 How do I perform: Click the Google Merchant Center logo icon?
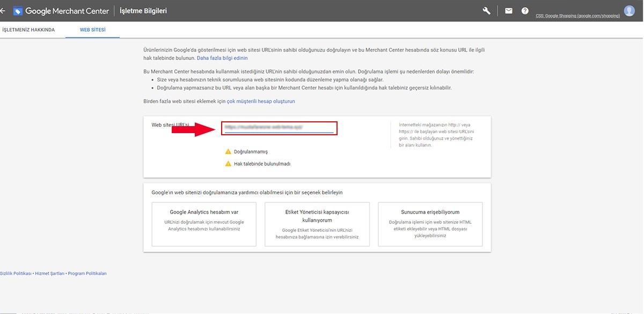[x=18, y=11]
